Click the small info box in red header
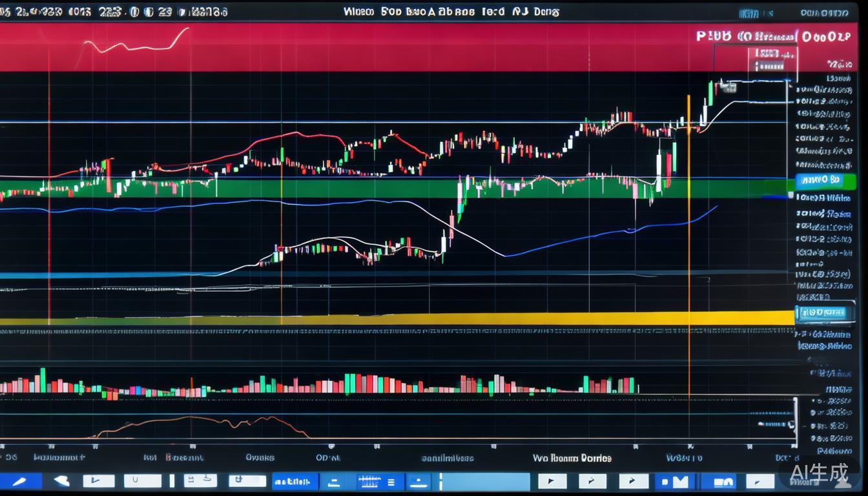Screen dimensions: 868x496 tap(772, 60)
